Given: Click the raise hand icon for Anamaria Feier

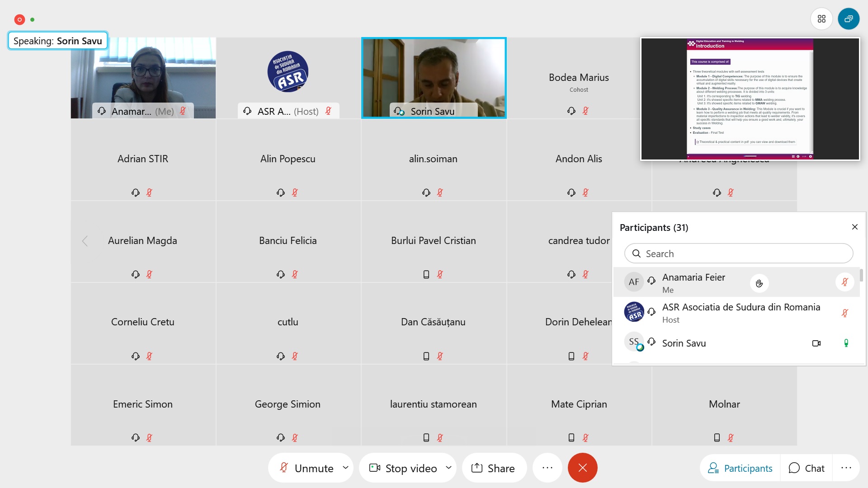Looking at the screenshot, I should tap(759, 283).
